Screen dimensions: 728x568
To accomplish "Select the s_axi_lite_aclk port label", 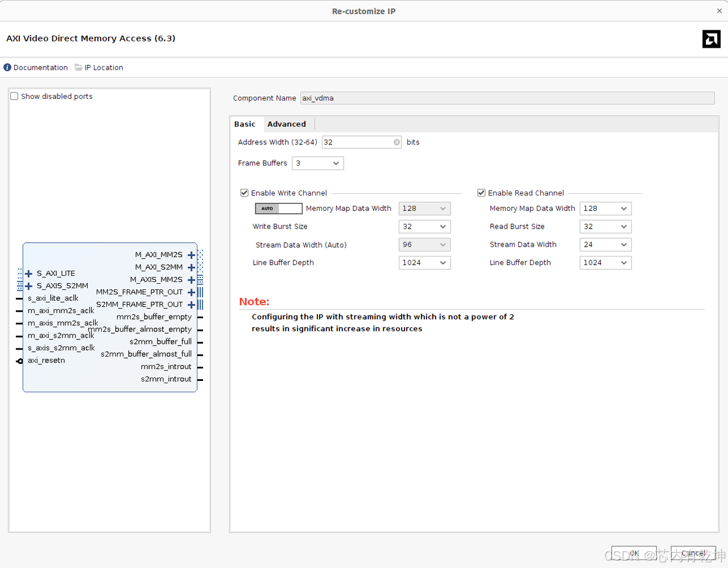I will (53, 298).
